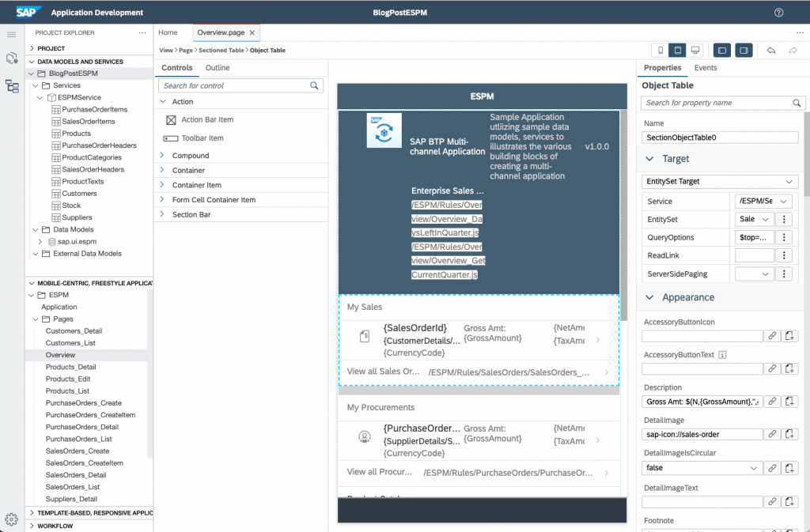Expand the Compound controls group

click(162, 155)
